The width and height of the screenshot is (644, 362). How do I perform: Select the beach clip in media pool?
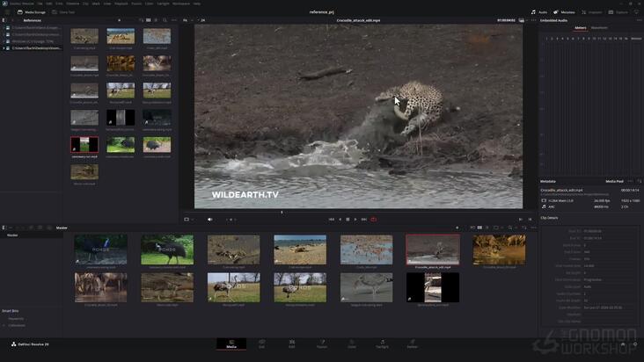[300, 250]
